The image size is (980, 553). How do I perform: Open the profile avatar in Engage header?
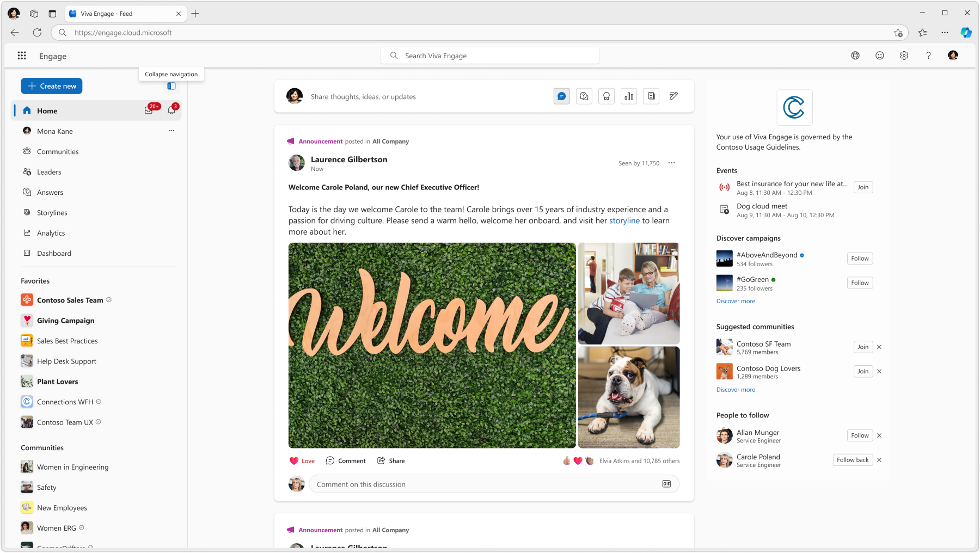point(953,56)
